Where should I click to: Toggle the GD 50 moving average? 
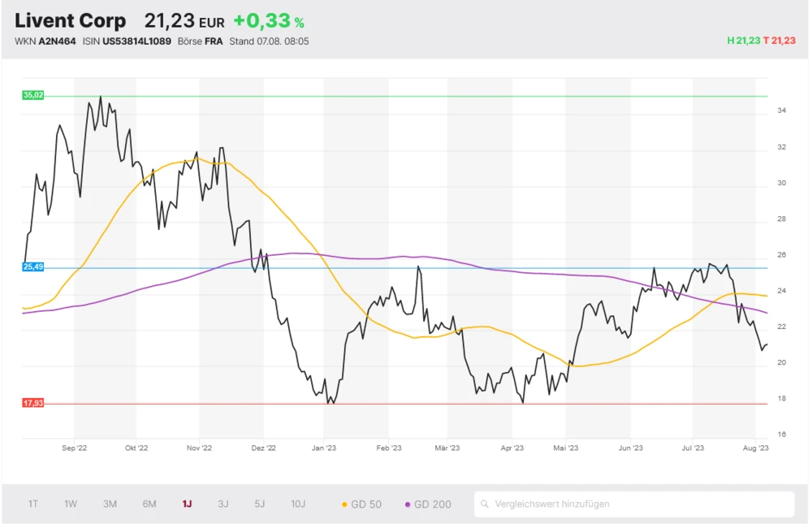coord(361,504)
